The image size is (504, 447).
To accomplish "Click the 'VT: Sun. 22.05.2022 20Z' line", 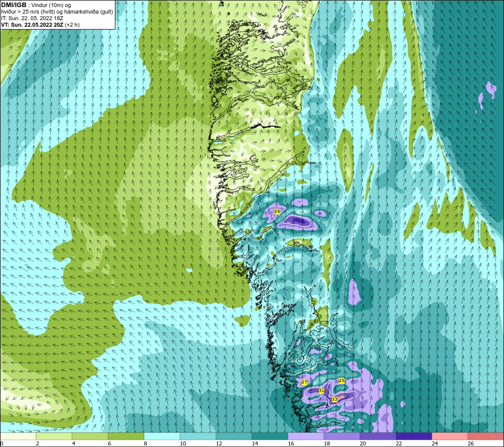I will [32, 25].
